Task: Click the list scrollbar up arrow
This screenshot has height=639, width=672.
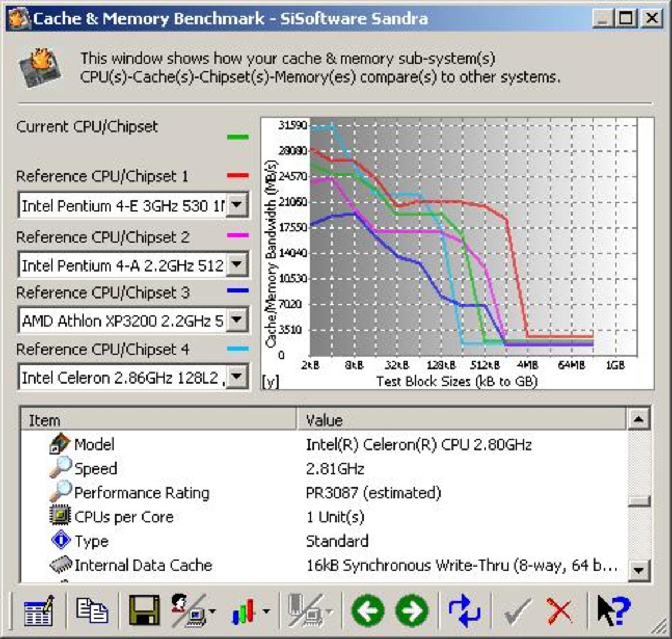Action: point(639,419)
